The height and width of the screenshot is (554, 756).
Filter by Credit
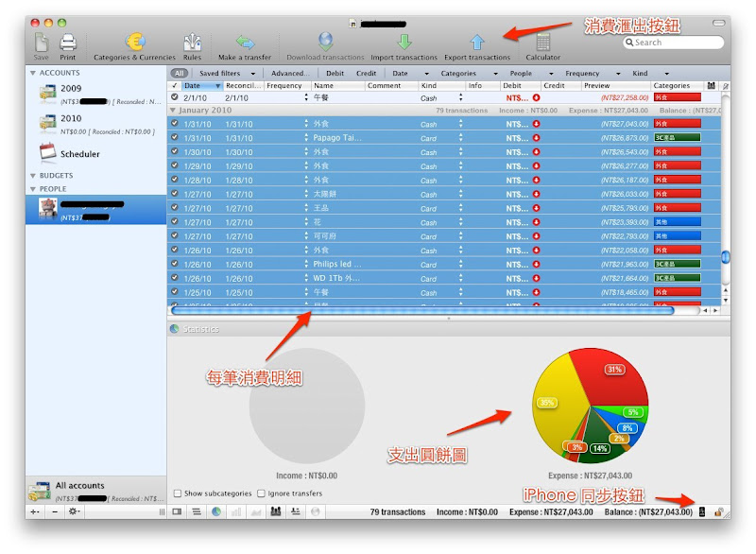tap(366, 74)
